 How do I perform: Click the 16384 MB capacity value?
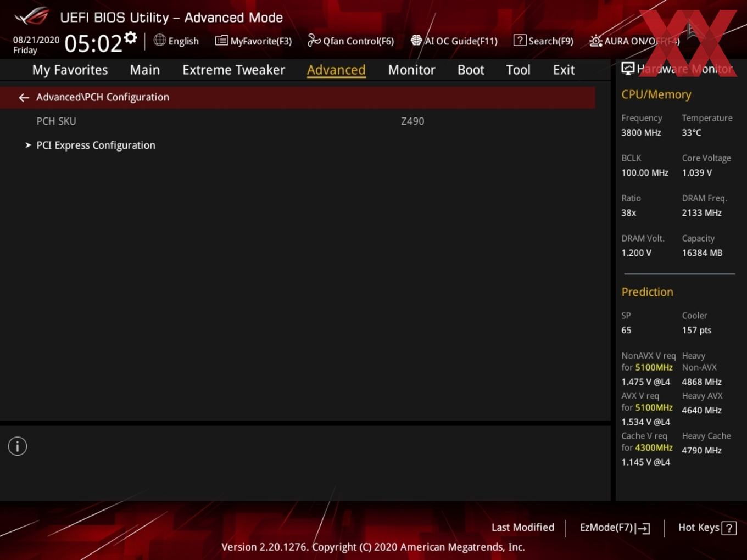[x=702, y=253]
